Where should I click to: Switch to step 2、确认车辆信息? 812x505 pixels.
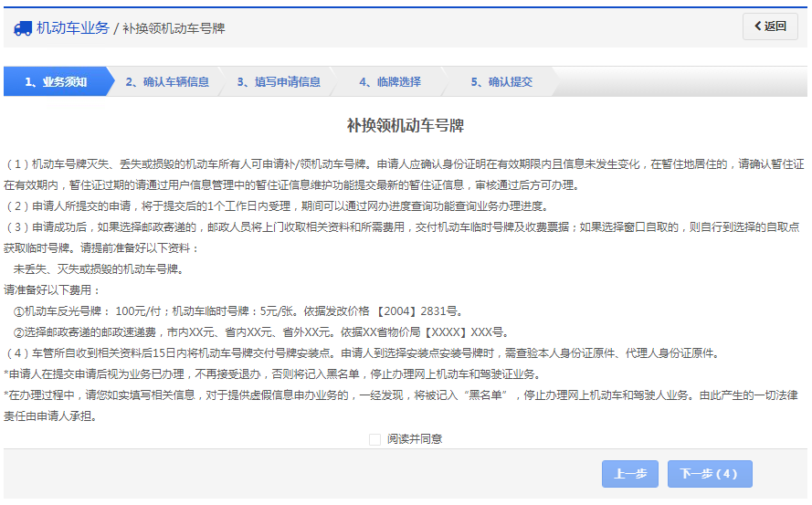click(x=167, y=81)
